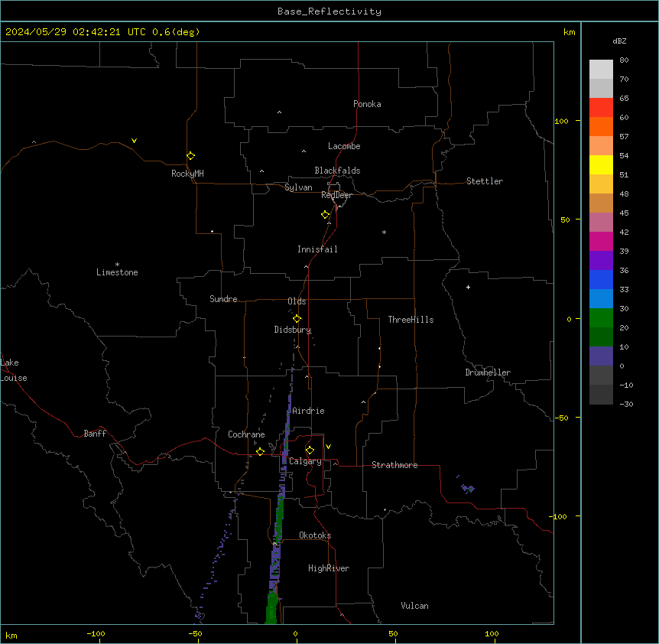Click the Drumheller label
659x644 pixels.
[488, 372]
